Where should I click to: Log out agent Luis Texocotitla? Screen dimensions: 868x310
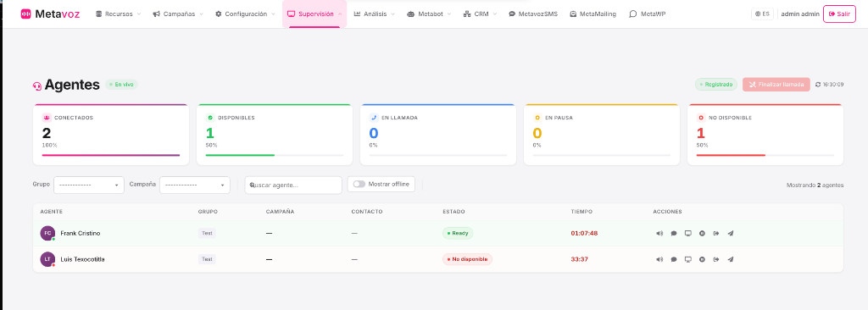(716, 259)
